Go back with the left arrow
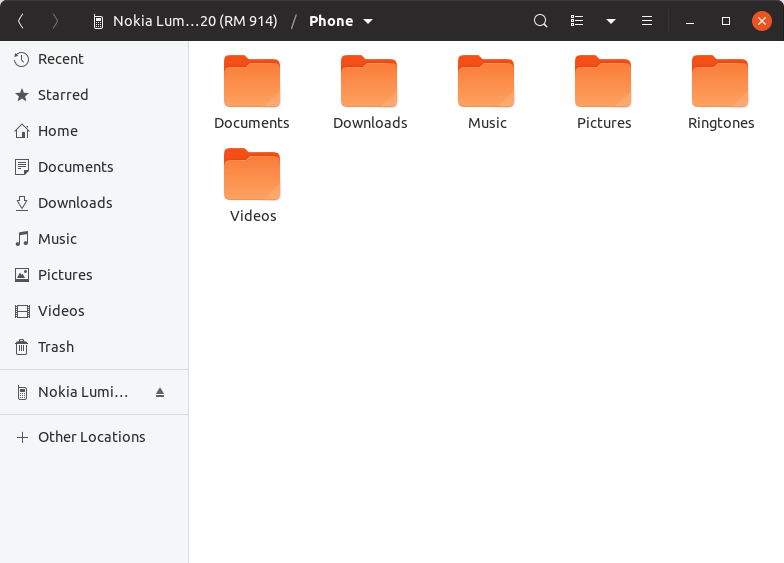Screen dimensions: 784x563 tap(21, 21)
